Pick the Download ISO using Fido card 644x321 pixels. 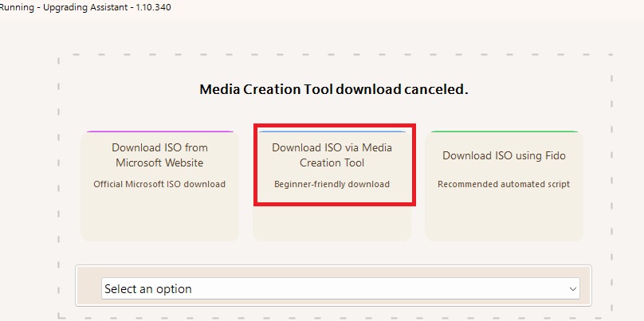point(504,185)
